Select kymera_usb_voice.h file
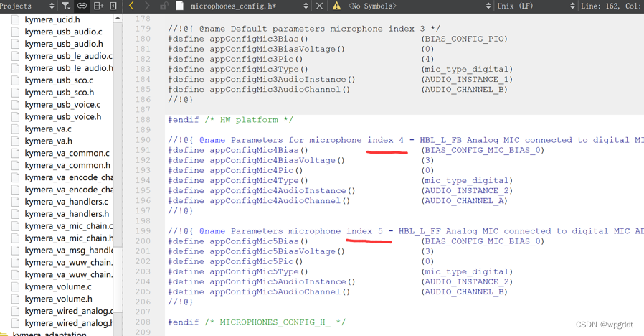The image size is (644, 336). 63,116
